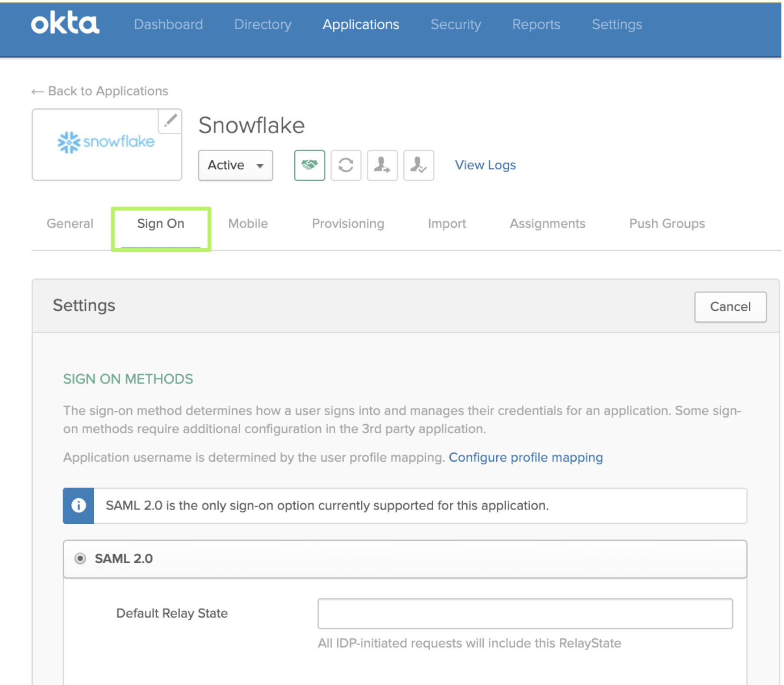Click the sync/refresh icon next to handshake
Image resolution: width=784 pixels, height=685 pixels.
pyautogui.click(x=346, y=165)
